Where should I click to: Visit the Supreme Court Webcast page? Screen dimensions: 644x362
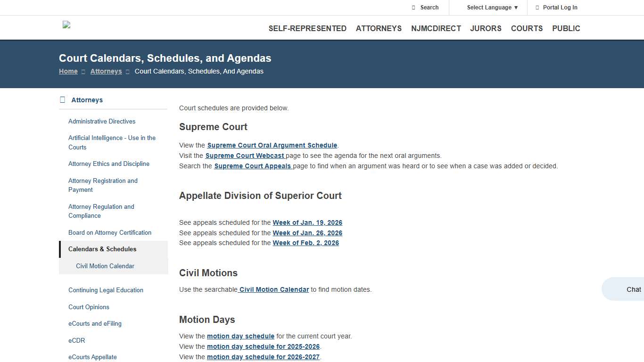(x=244, y=156)
